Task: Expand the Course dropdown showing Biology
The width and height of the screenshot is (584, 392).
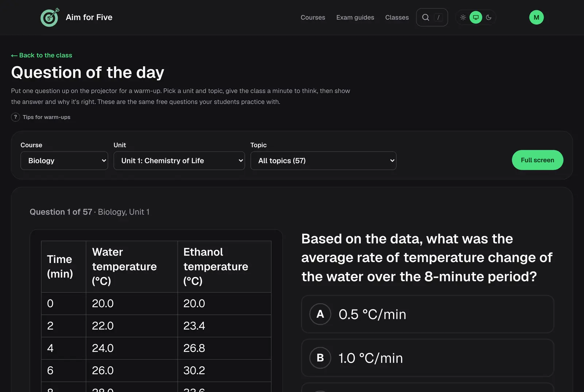Action: pos(64,161)
